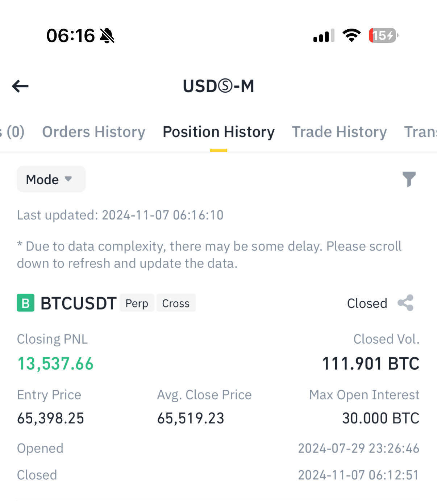The height and width of the screenshot is (504, 437).
Task: Switch to Trade History tab
Action: coord(339,132)
